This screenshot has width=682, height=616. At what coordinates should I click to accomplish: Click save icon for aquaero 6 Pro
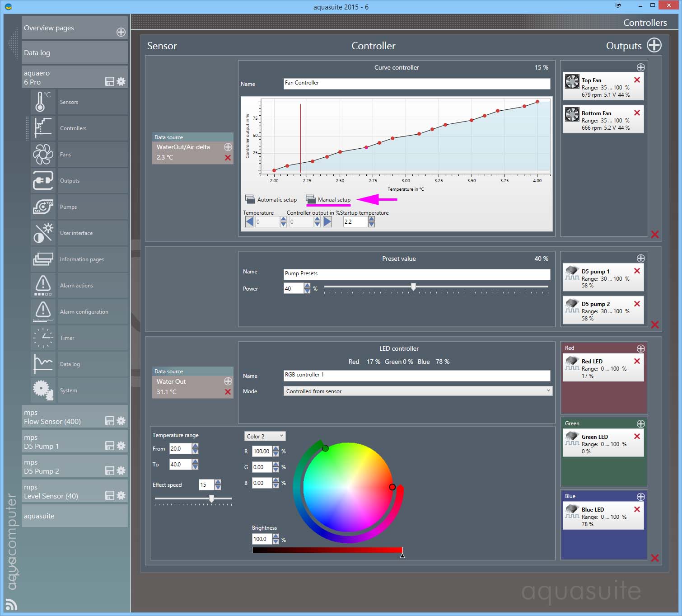[109, 81]
